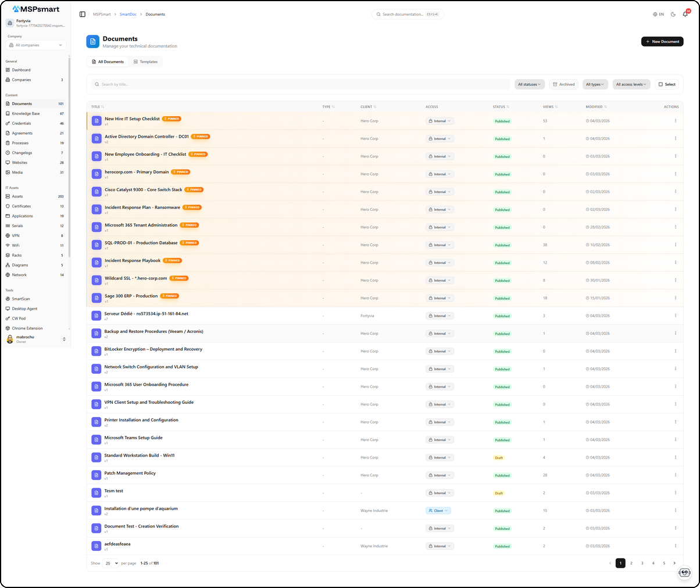The height and width of the screenshot is (588, 700).
Task: Open SmartDoc from the breadcrumb
Action: pos(127,14)
